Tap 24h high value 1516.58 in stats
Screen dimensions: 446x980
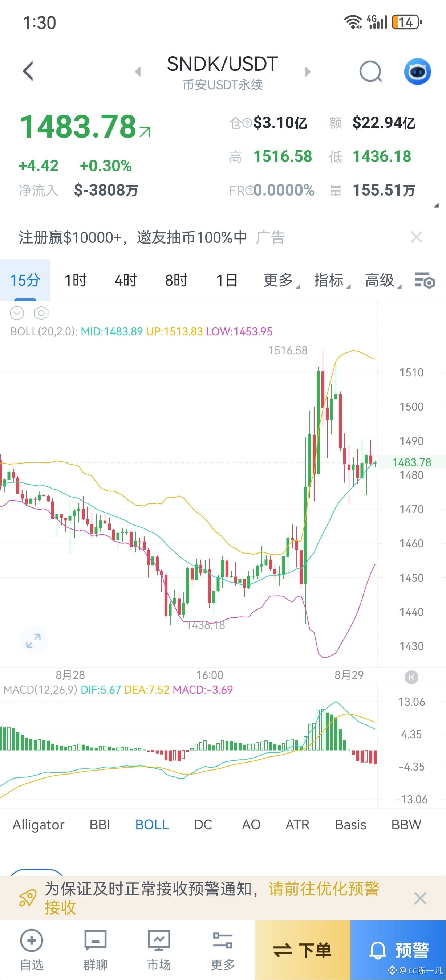point(283,156)
